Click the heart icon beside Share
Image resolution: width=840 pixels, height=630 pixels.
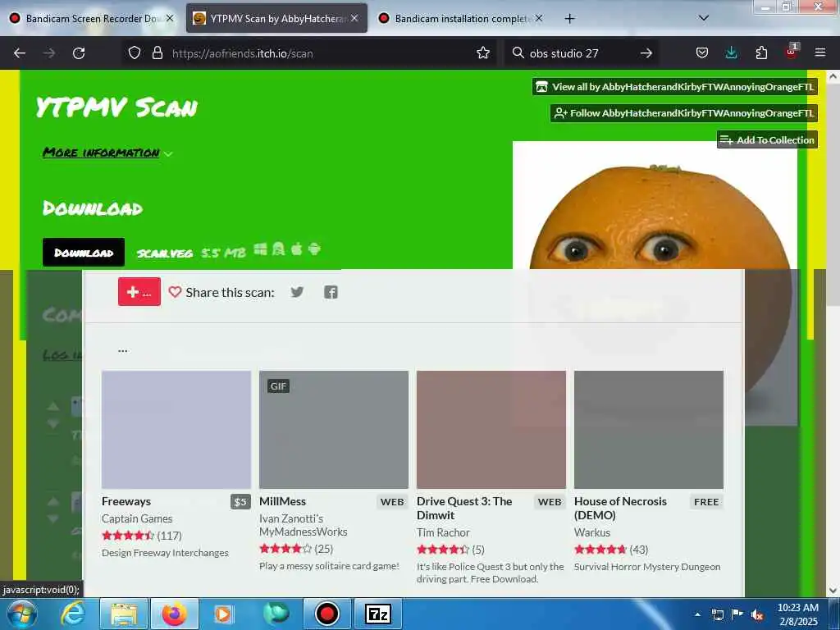click(x=175, y=292)
